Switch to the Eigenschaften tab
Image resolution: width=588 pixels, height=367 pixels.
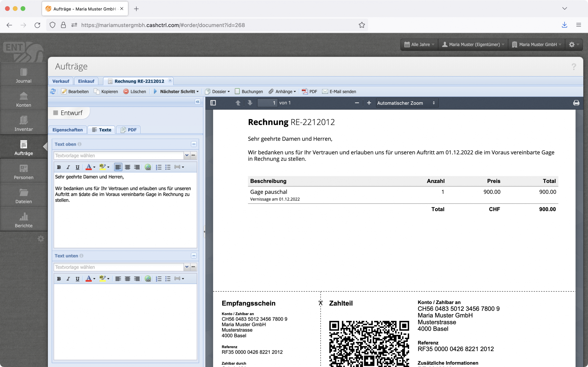pos(68,130)
